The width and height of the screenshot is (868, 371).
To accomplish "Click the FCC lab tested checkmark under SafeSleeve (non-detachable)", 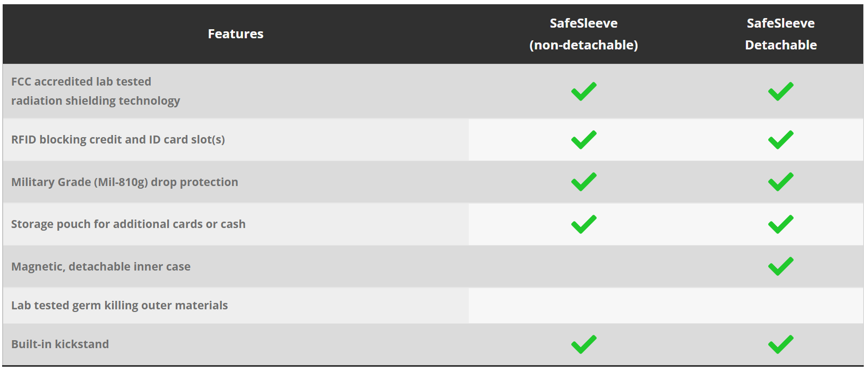I will pos(583,91).
